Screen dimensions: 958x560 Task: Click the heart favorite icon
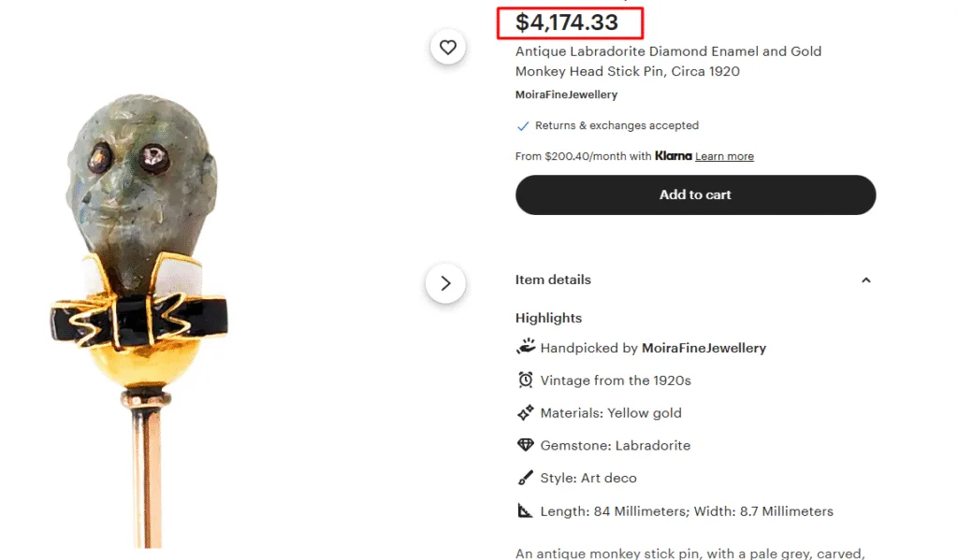(x=448, y=47)
